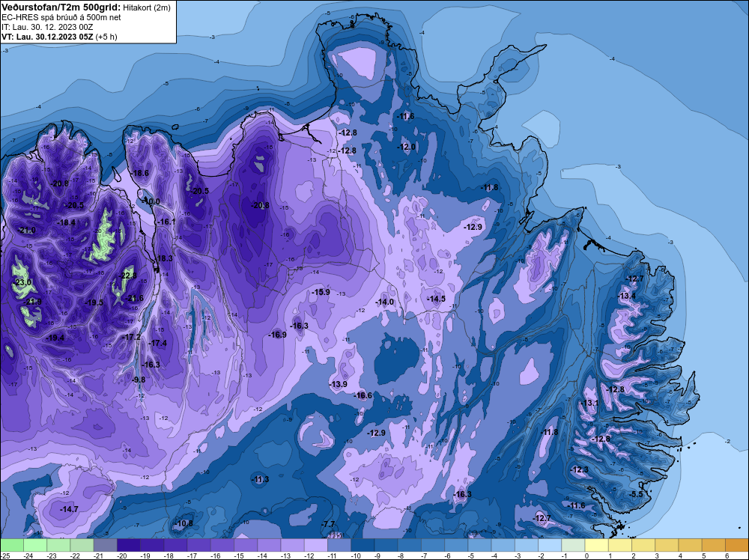Click the -21.9 temperature value

tap(34, 302)
